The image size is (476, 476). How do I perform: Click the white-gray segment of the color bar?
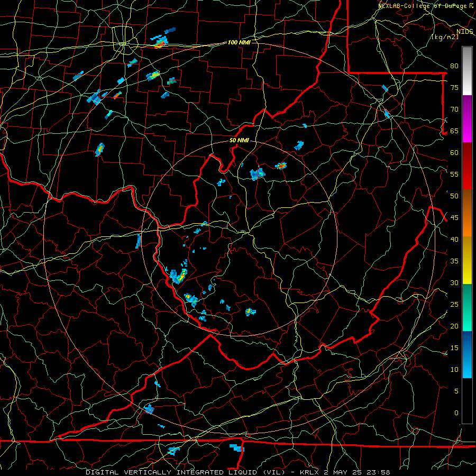467,71
